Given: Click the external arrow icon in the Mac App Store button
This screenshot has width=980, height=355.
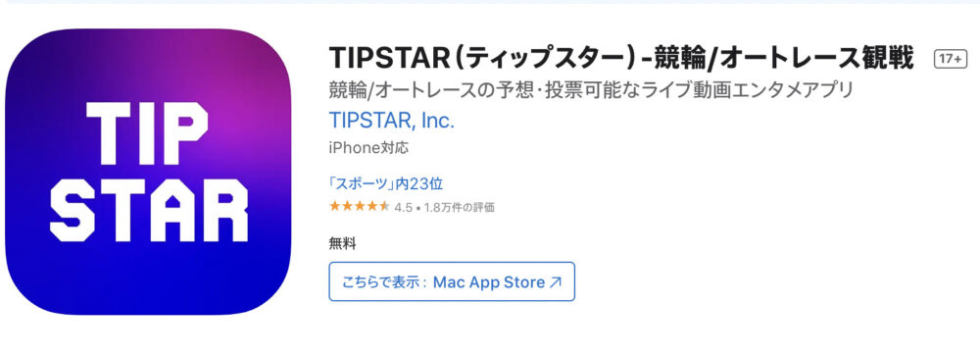Looking at the screenshot, I should pyautogui.click(x=555, y=281).
